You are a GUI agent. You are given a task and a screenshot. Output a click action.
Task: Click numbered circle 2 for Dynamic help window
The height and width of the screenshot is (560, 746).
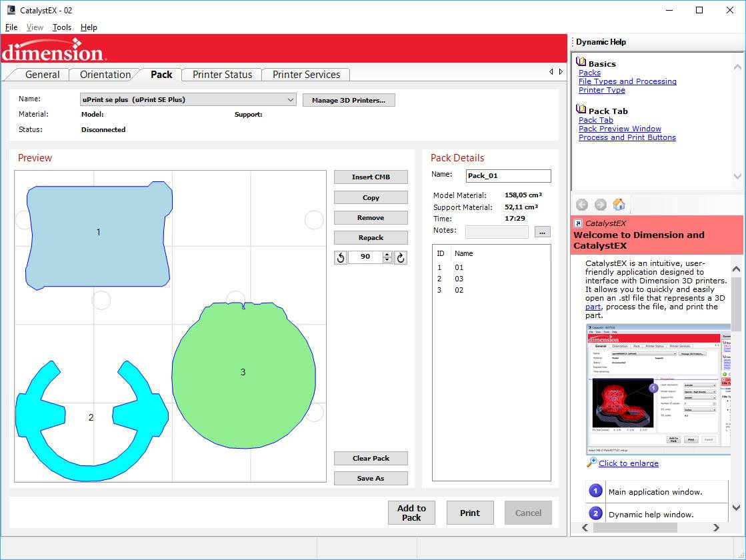[x=595, y=513]
